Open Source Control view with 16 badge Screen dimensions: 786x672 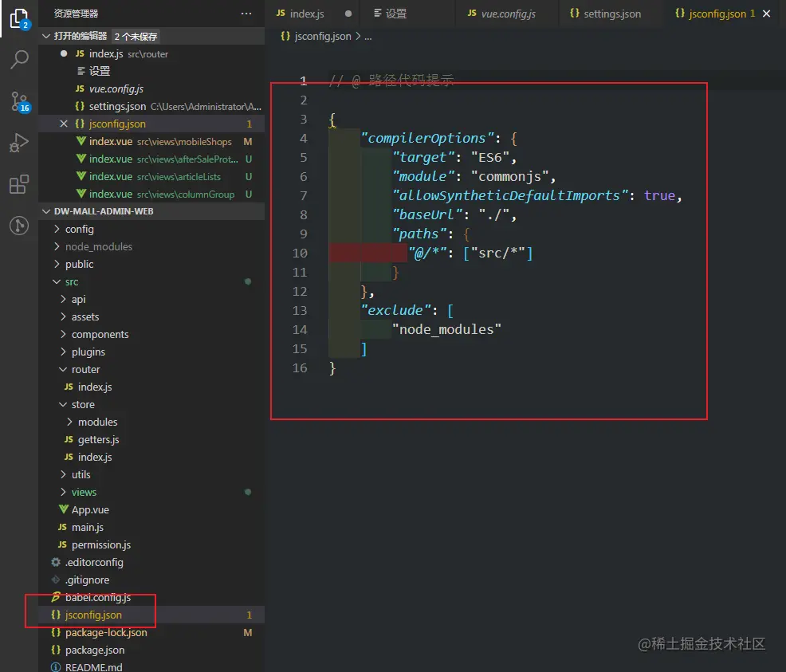(19, 101)
